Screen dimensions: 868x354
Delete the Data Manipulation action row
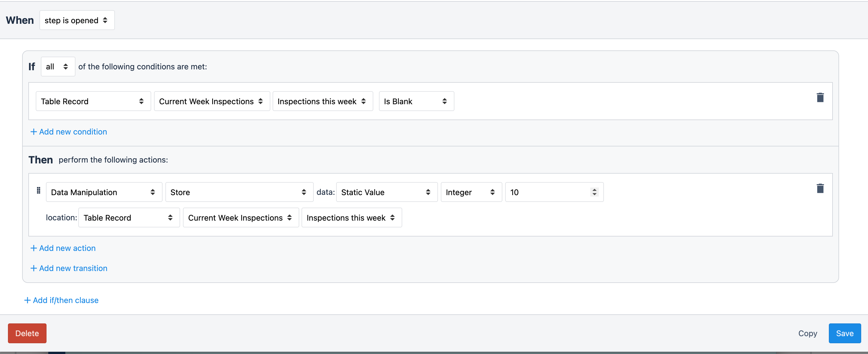[x=820, y=188]
